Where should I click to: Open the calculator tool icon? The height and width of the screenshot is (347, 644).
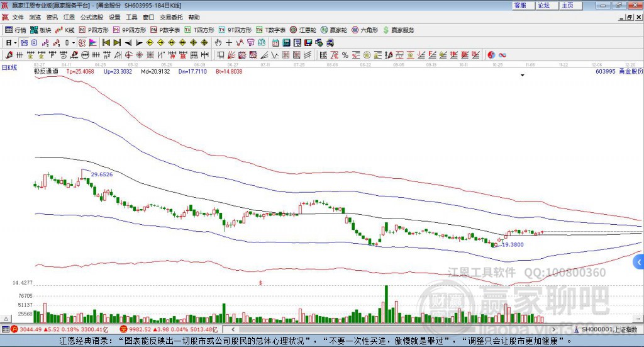coord(286,43)
